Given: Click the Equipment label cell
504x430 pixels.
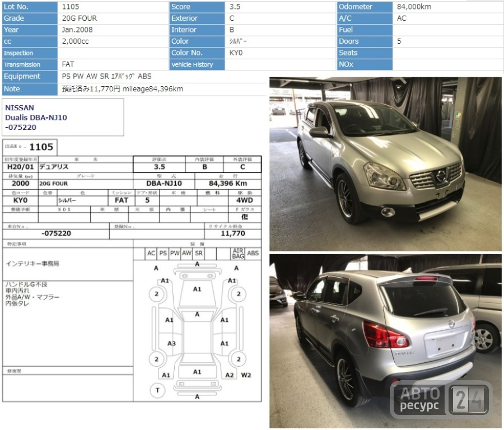Looking at the screenshot, I should [x=30, y=77].
